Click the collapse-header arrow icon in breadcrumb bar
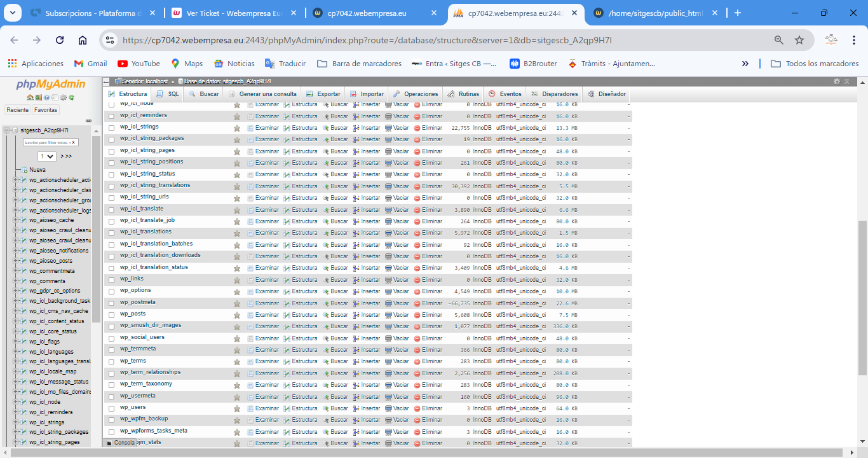Viewport: 868px width, 458px height. [846, 81]
